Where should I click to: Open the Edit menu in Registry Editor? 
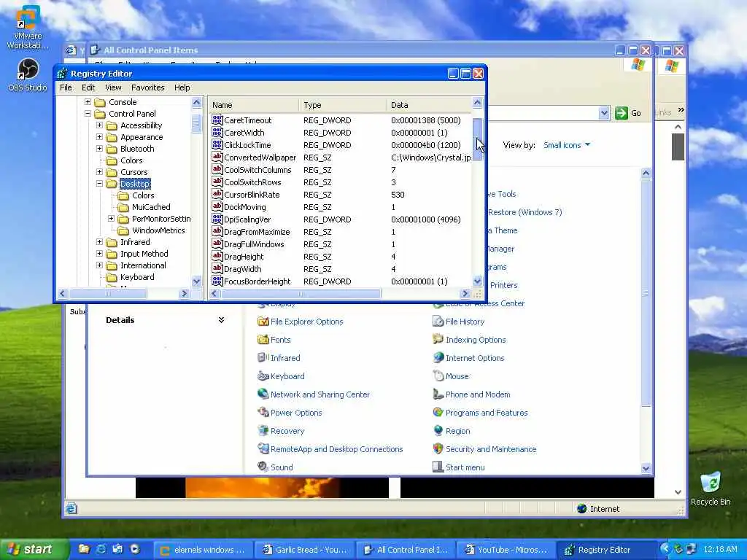click(x=88, y=87)
